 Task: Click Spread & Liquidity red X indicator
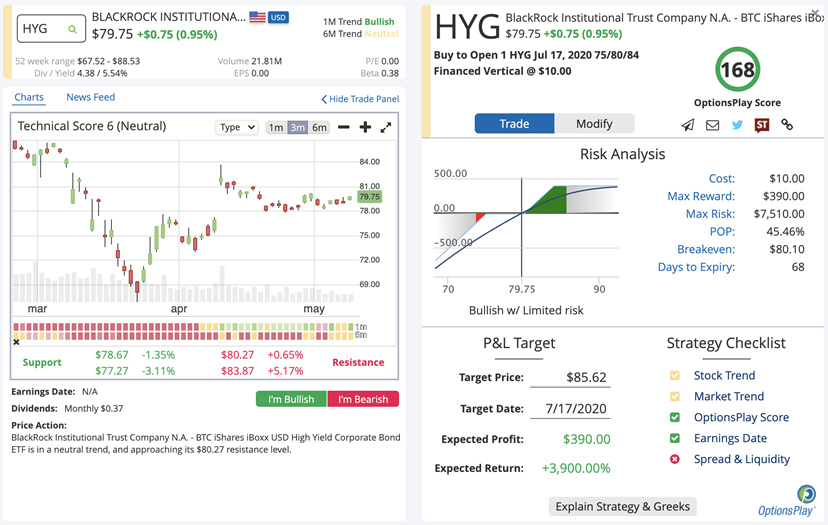(x=674, y=459)
